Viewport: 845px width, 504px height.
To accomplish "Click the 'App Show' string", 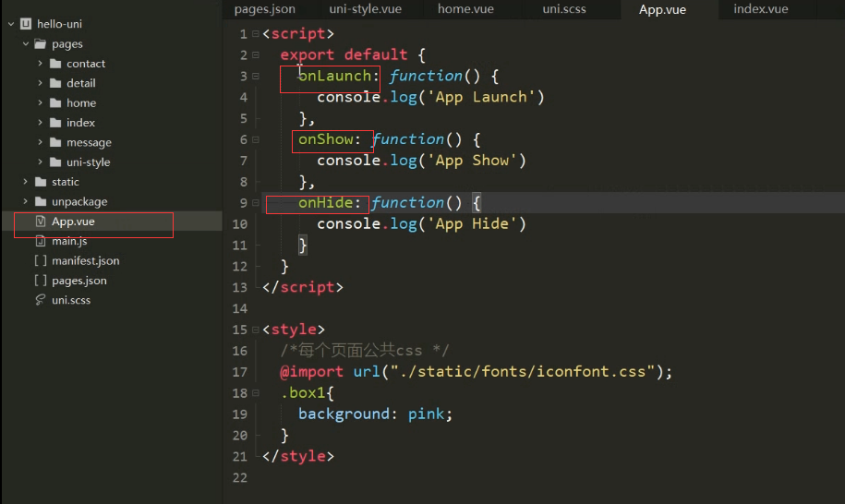I will (472, 161).
